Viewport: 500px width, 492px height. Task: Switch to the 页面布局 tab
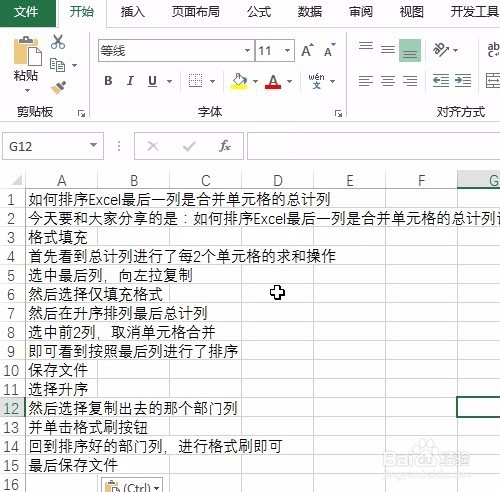(x=196, y=12)
